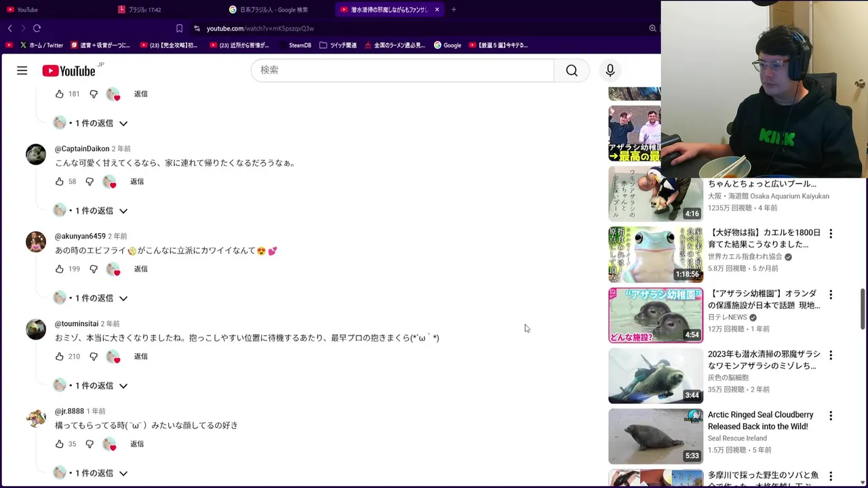Open the frog 1:18:56 video thumbnail
The width and height of the screenshot is (868, 488).
click(x=655, y=254)
